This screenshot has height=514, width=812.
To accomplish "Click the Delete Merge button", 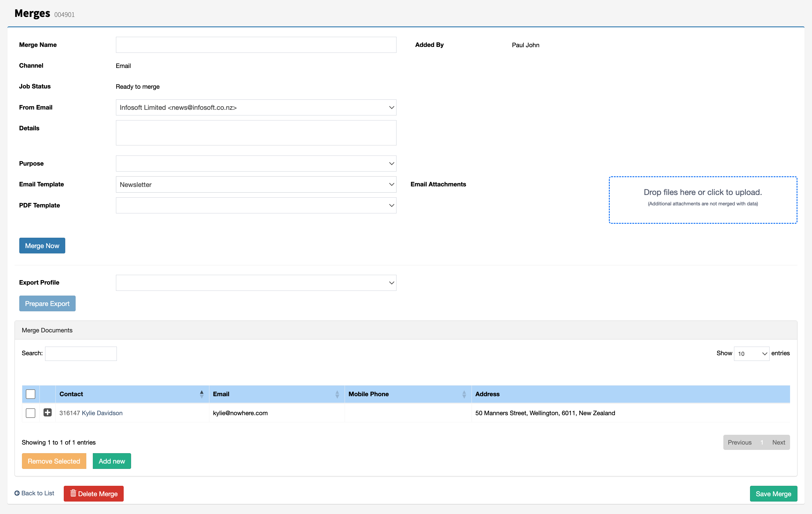I will coord(94,494).
